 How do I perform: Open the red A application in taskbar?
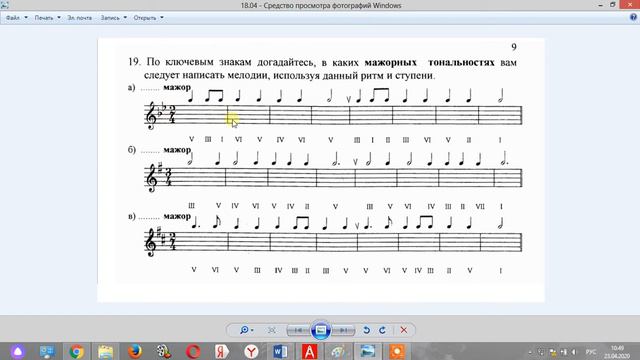tap(310, 351)
